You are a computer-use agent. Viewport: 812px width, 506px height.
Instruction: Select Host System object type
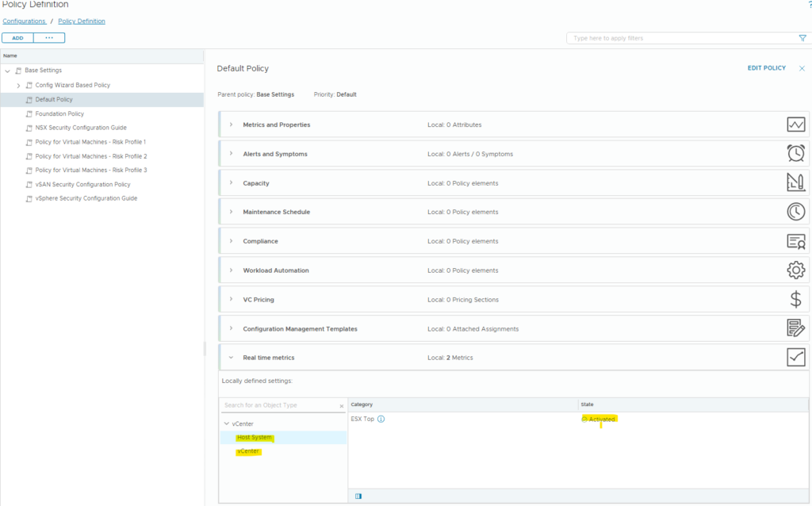pos(255,438)
